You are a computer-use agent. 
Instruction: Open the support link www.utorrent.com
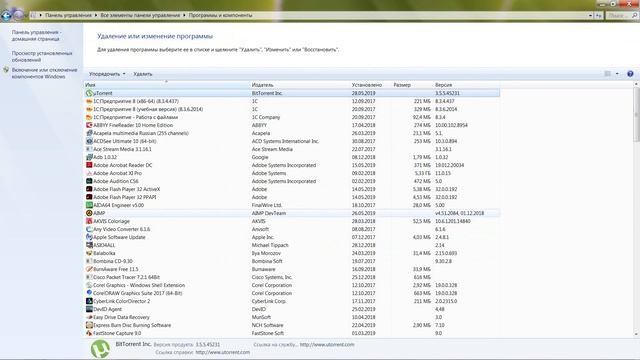click(327, 344)
